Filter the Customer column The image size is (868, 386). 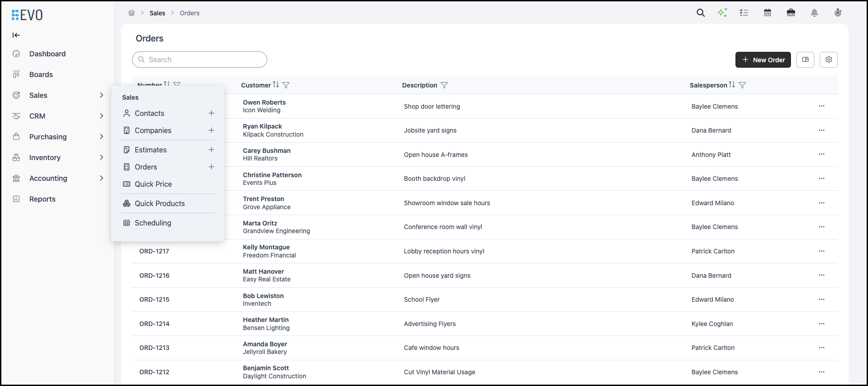point(286,85)
